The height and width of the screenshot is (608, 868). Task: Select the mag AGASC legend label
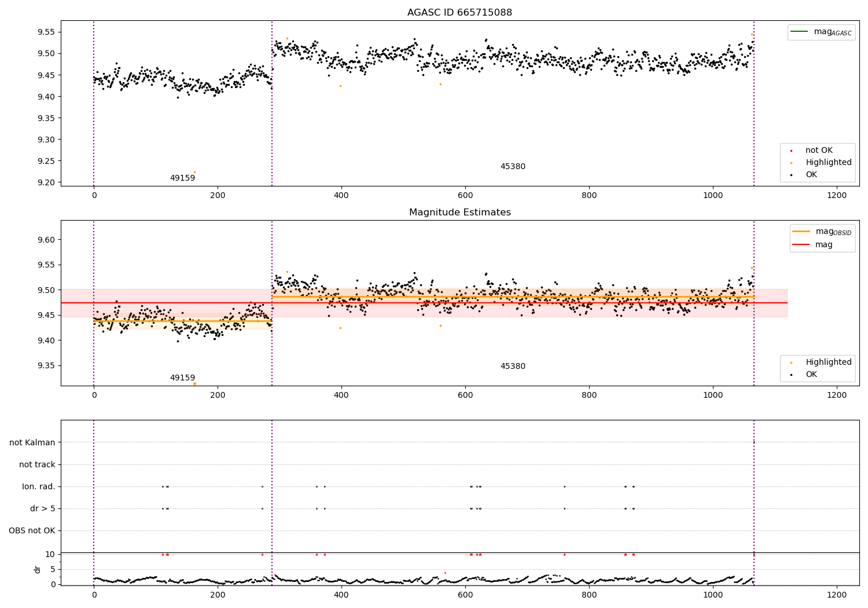833,32
